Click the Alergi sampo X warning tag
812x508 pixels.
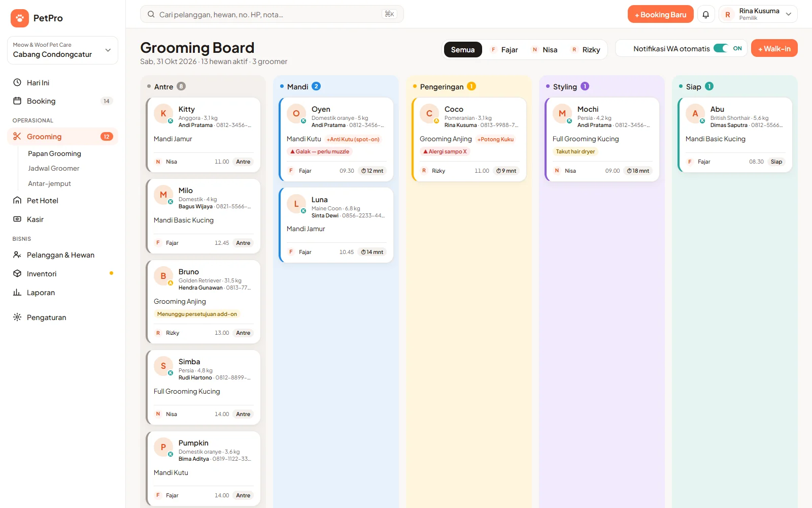(445, 151)
